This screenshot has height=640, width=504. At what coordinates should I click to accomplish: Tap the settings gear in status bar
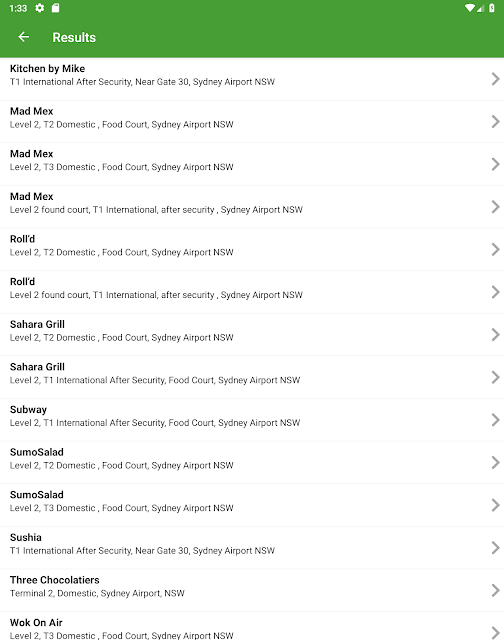(x=40, y=8)
